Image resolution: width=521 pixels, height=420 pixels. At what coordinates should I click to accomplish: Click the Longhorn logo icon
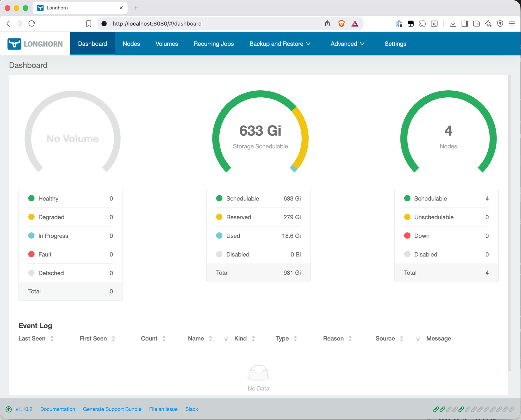point(14,43)
